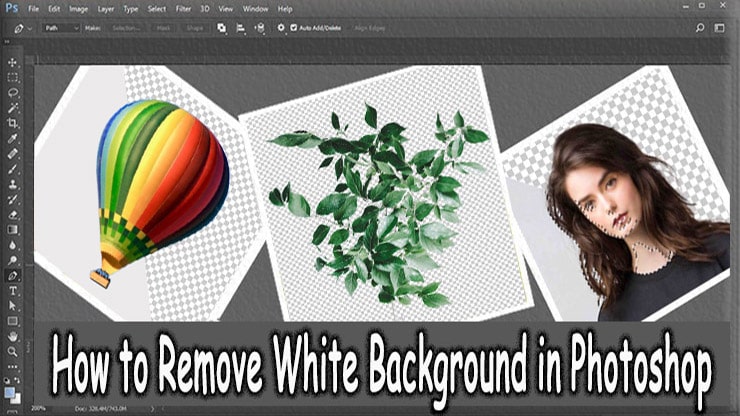The image size is (740, 416).
Task: Select the Gradient tool
Action: [x=12, y=230]
